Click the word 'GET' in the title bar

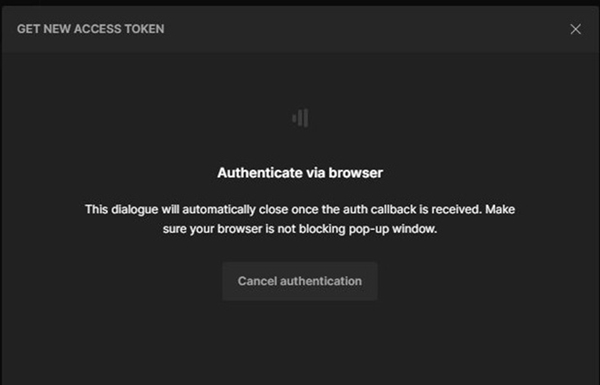tap(28, 29)
